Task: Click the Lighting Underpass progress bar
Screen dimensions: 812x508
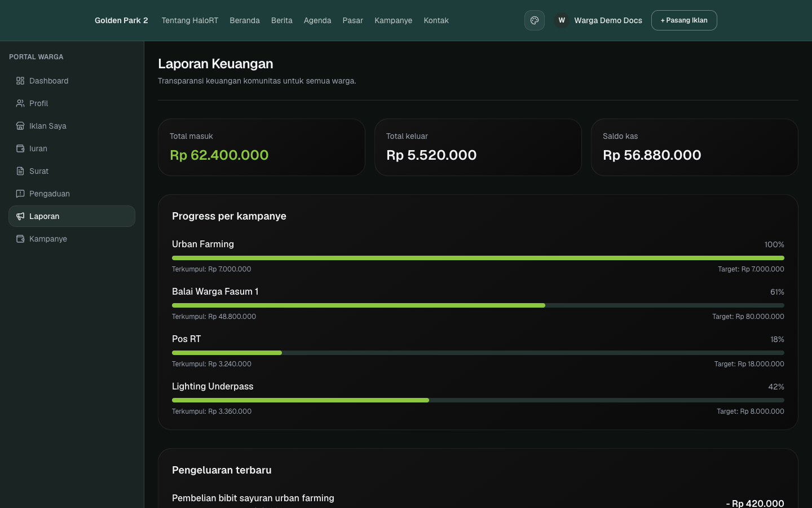Action: (478, 400)
